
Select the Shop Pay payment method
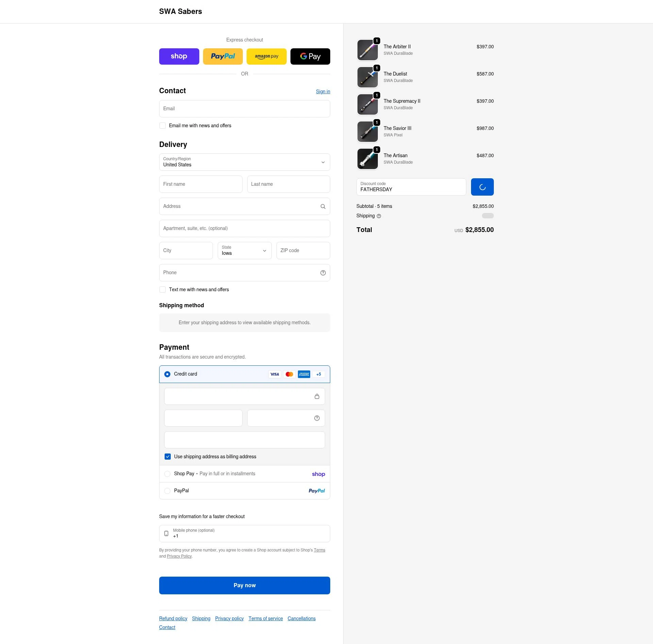167,474
